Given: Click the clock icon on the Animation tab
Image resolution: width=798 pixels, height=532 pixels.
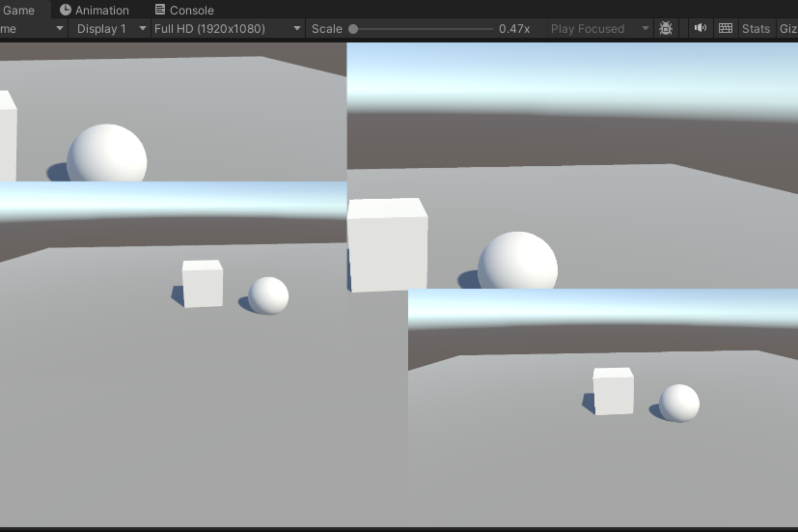Looking at the screenshot, I should (65, 10).
